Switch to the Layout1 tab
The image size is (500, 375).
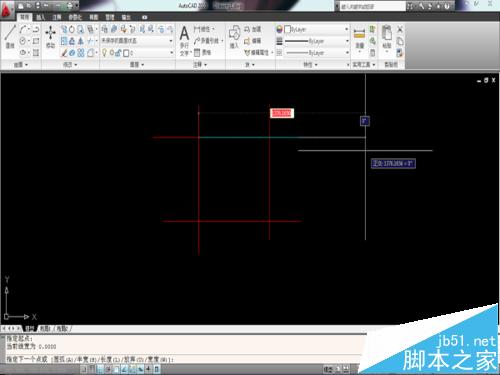45,329
